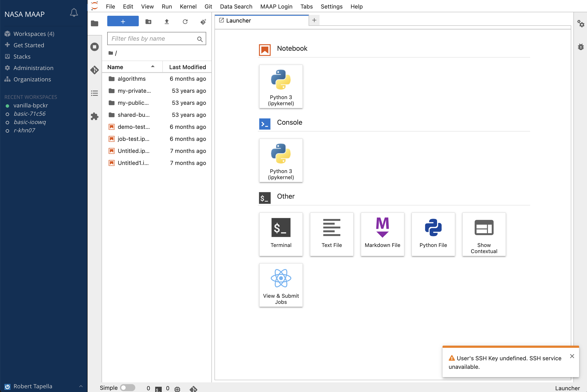Create a new Markdown File

coord(382,234)
